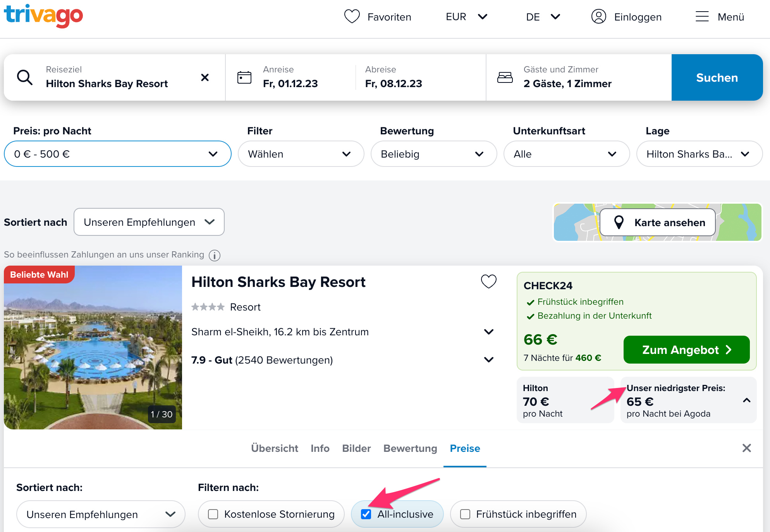Click the Beliebte Wahl badge
This screenshot has height=532, width=770.
click(x=39, y=275)
